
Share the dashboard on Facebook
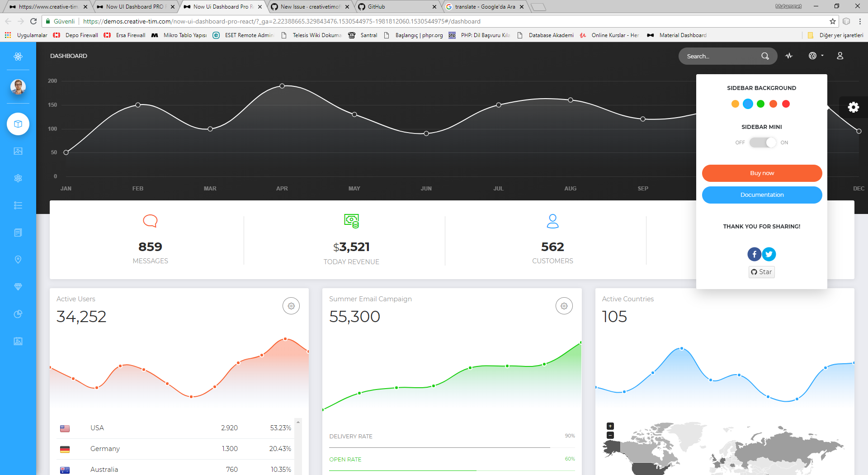pyautogui.click(x=754, y=254)
